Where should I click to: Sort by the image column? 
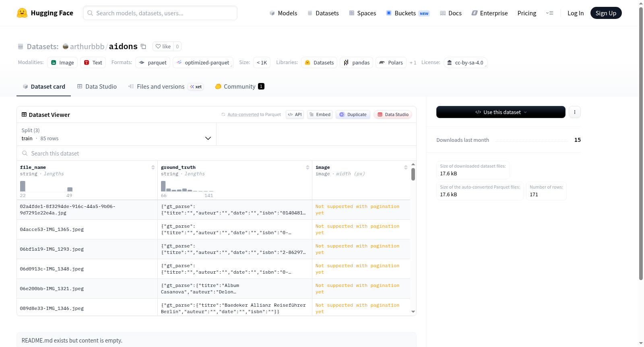(x=406, y=167)
